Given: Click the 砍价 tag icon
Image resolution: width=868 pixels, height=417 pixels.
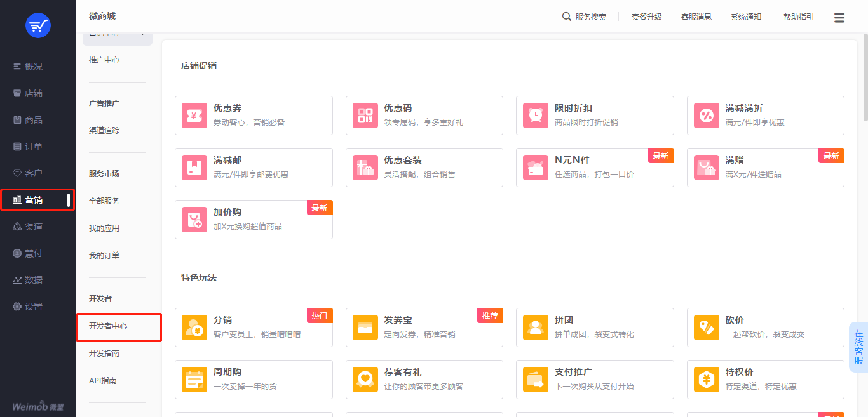Looking at the screenshot, I should [707, 328].
